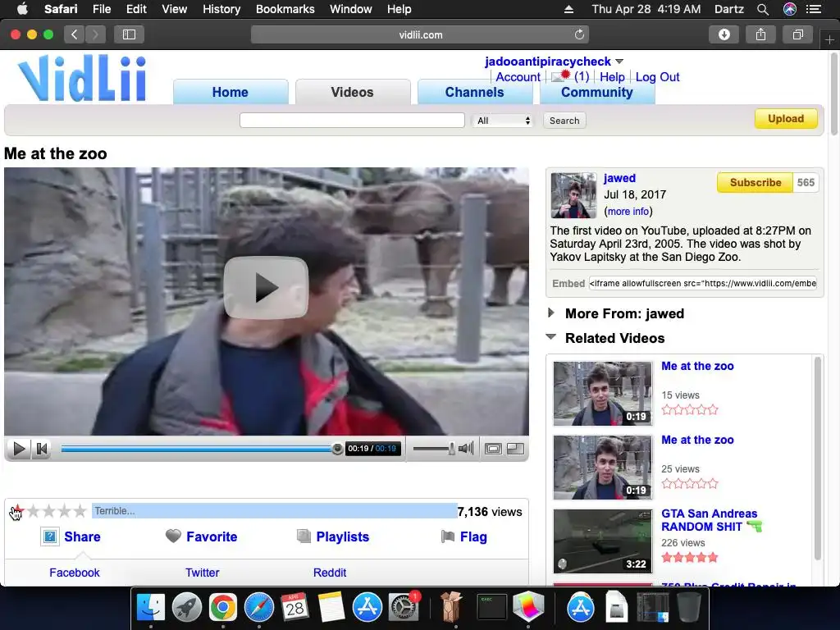Click the Playlists icon

(304, 536)
